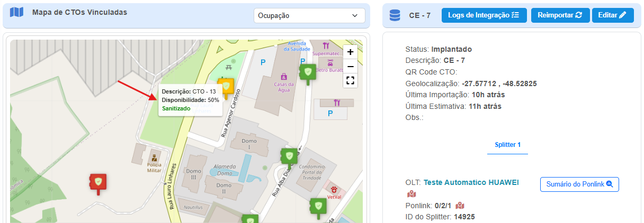
Task: Select the yellow CTO - 13 marker
Action: coord(227,88)
